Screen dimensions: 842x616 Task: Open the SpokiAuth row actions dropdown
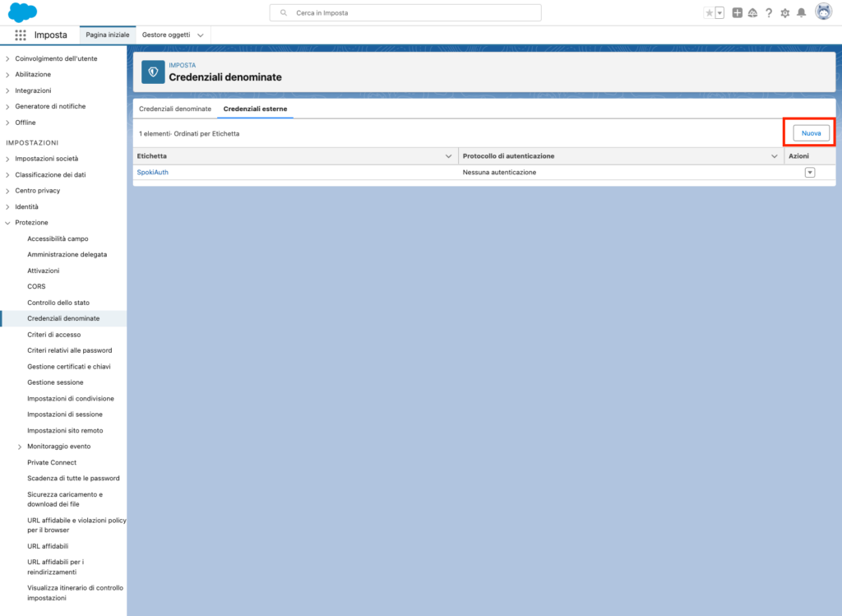pos(809,173)
